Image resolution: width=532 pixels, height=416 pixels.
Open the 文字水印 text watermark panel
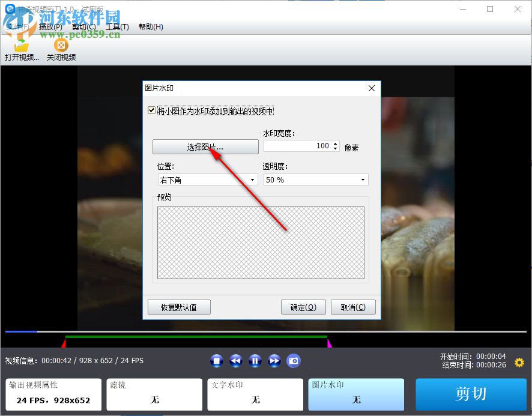click(255, 394)
